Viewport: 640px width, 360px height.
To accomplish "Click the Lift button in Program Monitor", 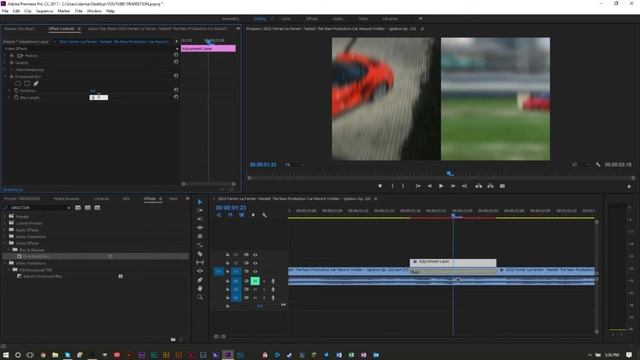I will coord(479,186).
